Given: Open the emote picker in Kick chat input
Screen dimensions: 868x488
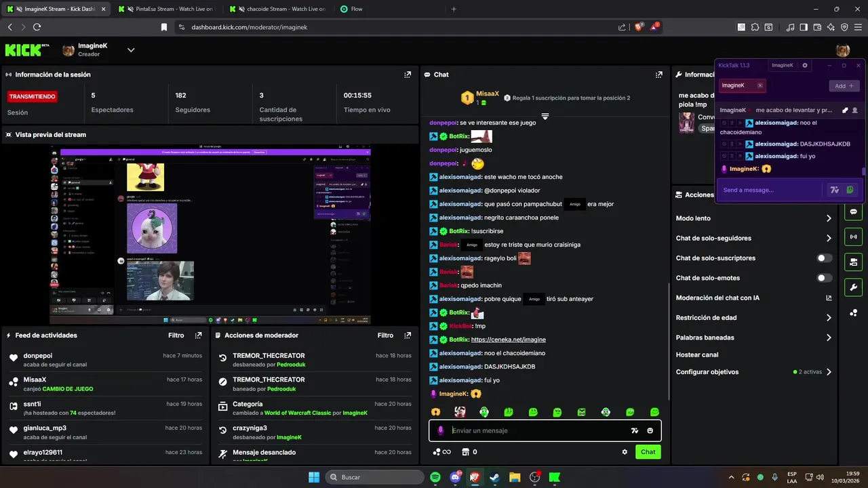Looking at the screenshot, I should point(650,430).
